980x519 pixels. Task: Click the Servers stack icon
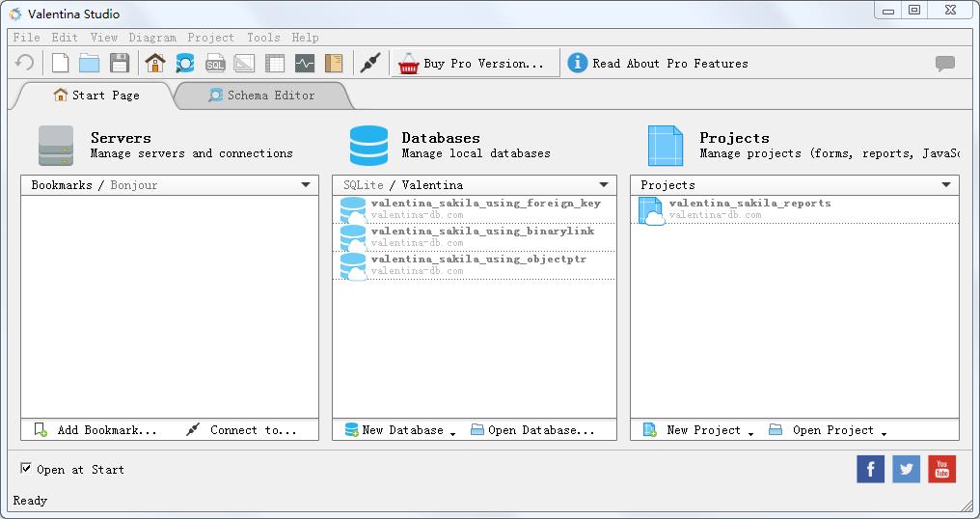tap(56, 146)
